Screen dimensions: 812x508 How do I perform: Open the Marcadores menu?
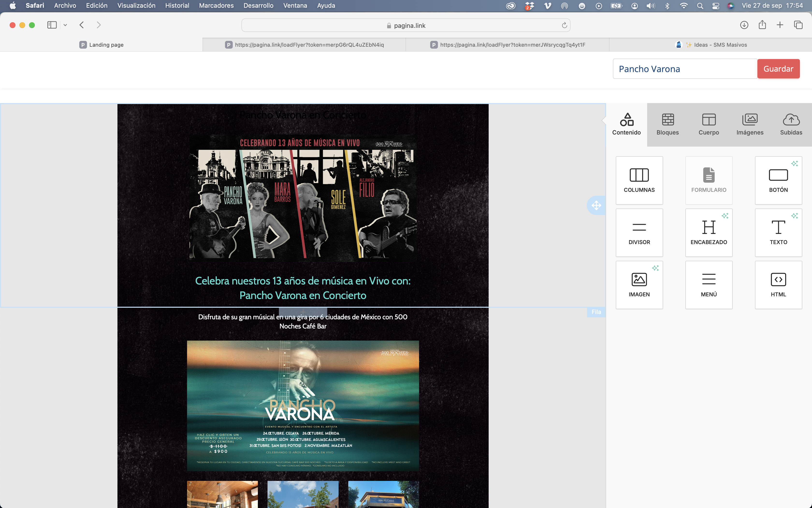[x=217, y=6]
